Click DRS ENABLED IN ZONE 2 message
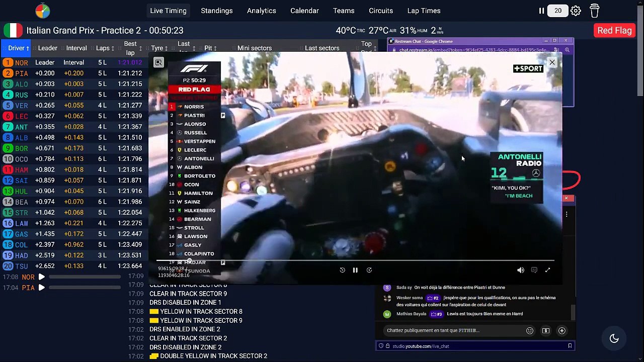This screenshot has width=644, height=362. pyautogui.click(x=185, y=329)
